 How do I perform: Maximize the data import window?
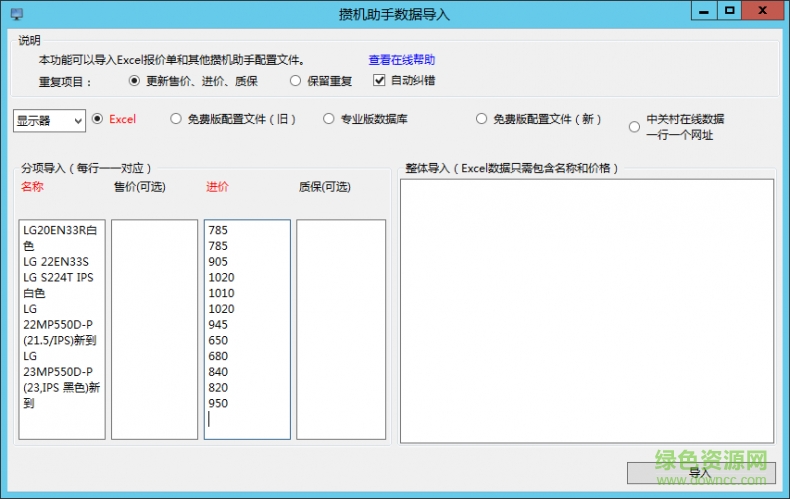click(731, 11)
